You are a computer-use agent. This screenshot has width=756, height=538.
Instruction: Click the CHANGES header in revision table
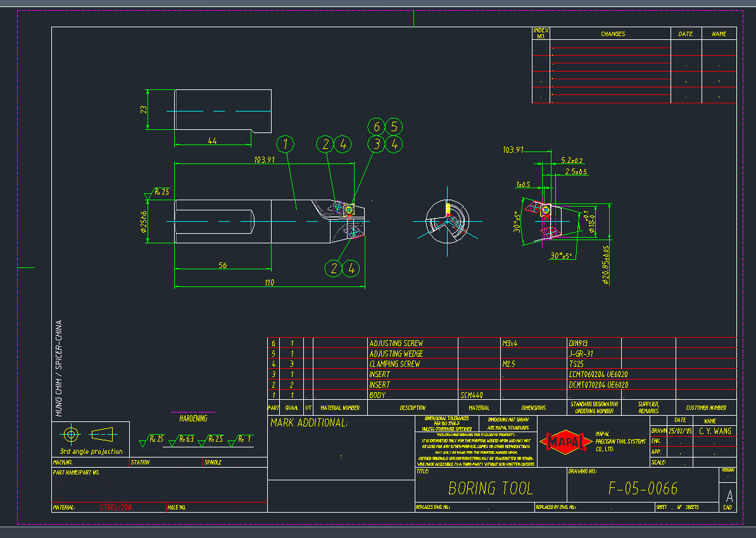coord(612,34)
